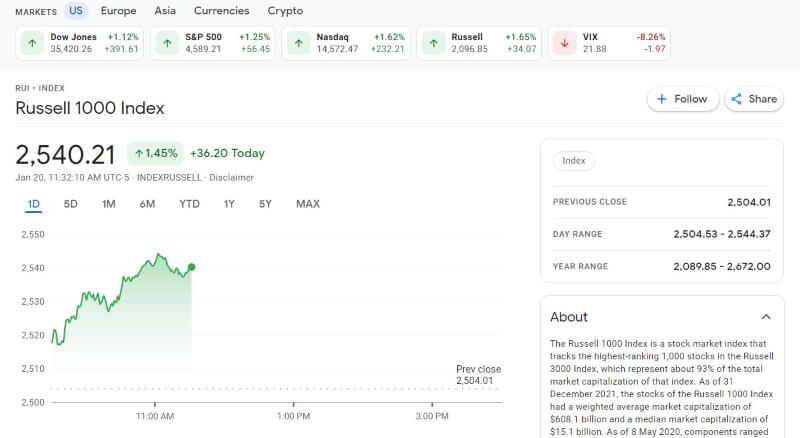Click the VIX red down-arrow icon
The image size is (800, 438).
(565, 43)
